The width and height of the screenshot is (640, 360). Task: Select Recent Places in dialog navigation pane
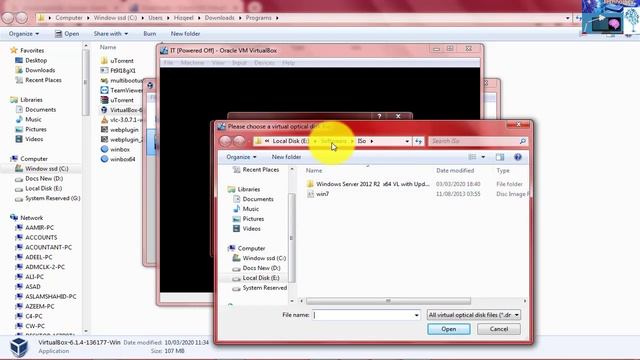coord(256,169)
